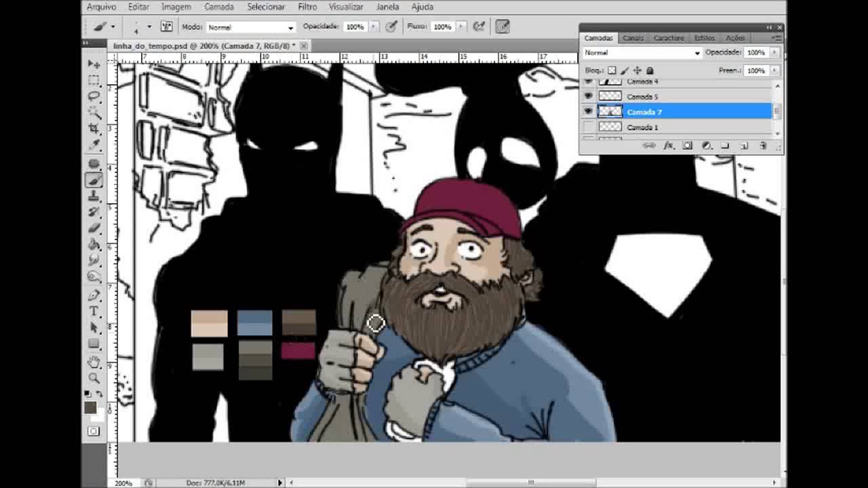The image size is (868, 488).
Task: Toggle tablet pressure controls size
Action: click(502, 26)
